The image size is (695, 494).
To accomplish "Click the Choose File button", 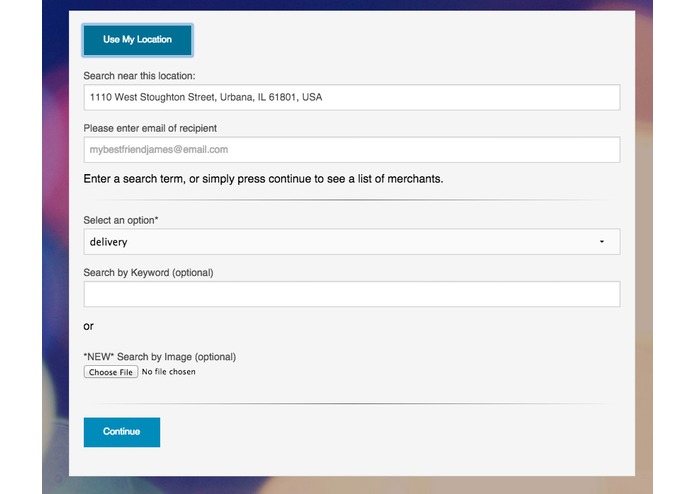I will pyautogui.click(x=111, y=372).
